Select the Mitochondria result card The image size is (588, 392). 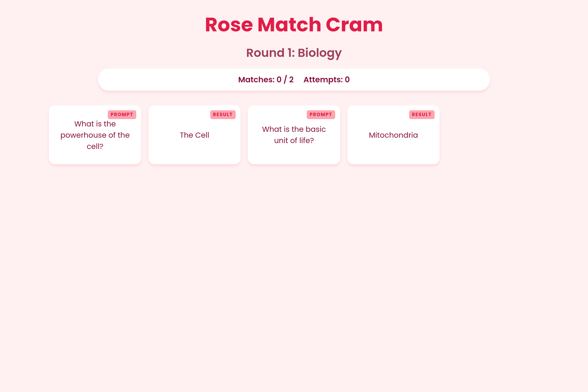pos(393,135)
